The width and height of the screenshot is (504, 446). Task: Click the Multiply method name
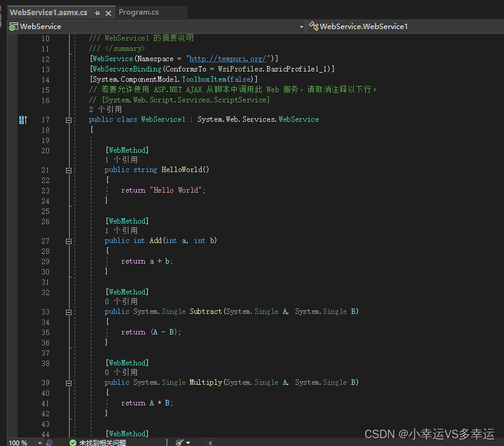point(206,382)
